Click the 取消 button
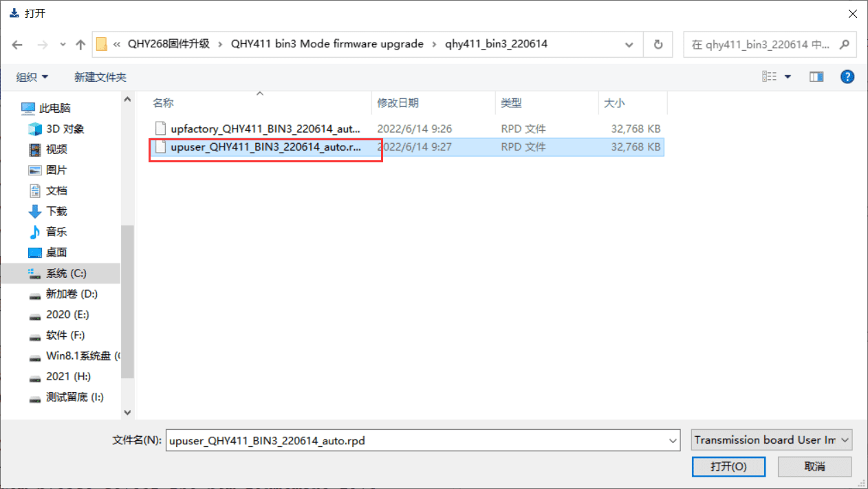The height and width of the screenshot is (489, 868). tap(814, 466)
